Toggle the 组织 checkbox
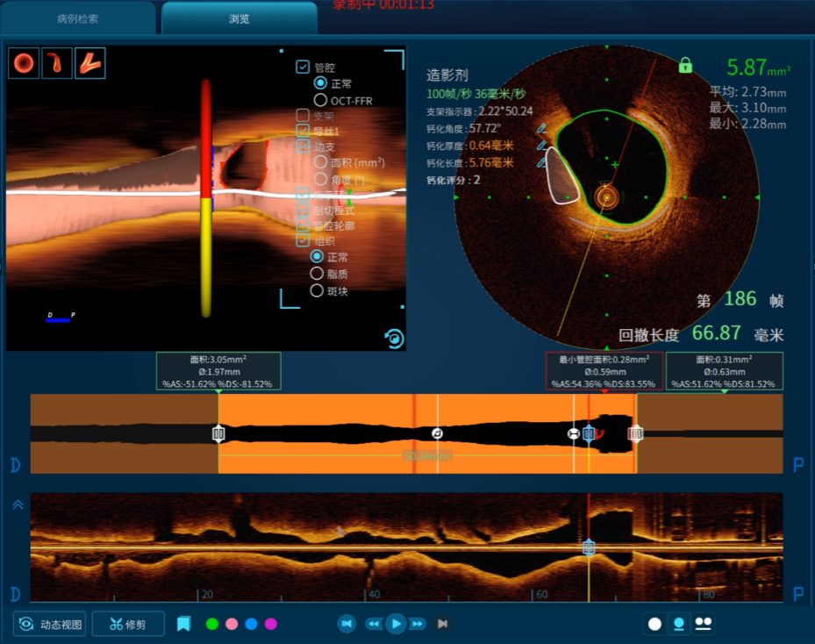 [303, 240]
